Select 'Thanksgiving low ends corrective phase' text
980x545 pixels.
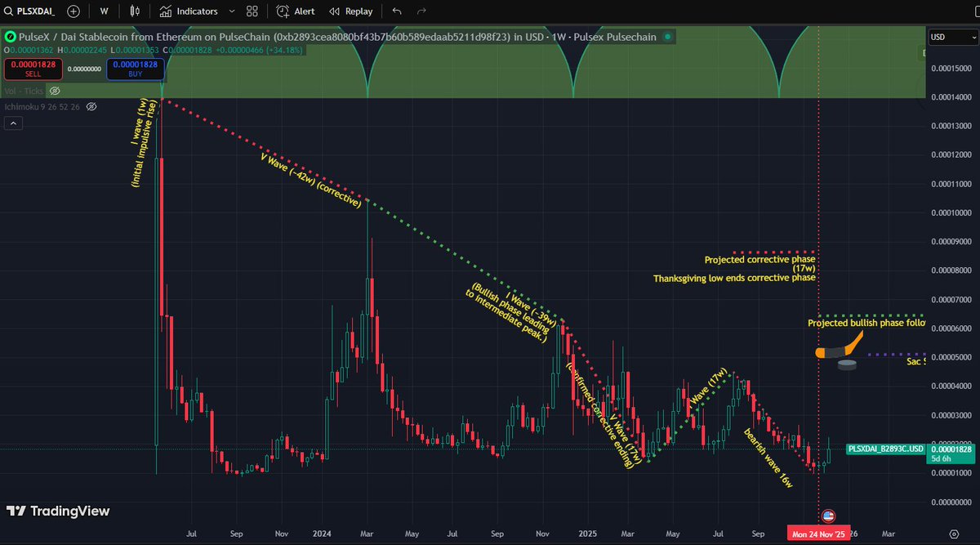coord(734,279)
